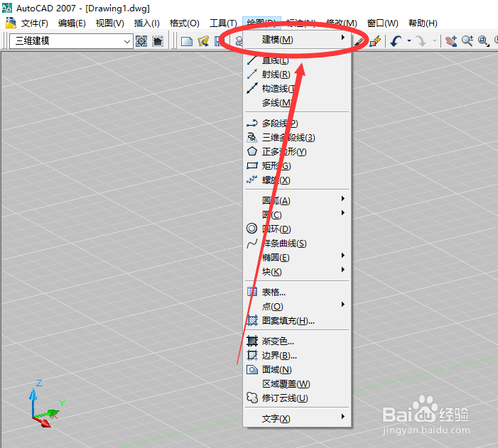Click the spline icon beside 样条曲线(S)
The height and width of the screenshot is (448, 498).
tap(252, 244)
